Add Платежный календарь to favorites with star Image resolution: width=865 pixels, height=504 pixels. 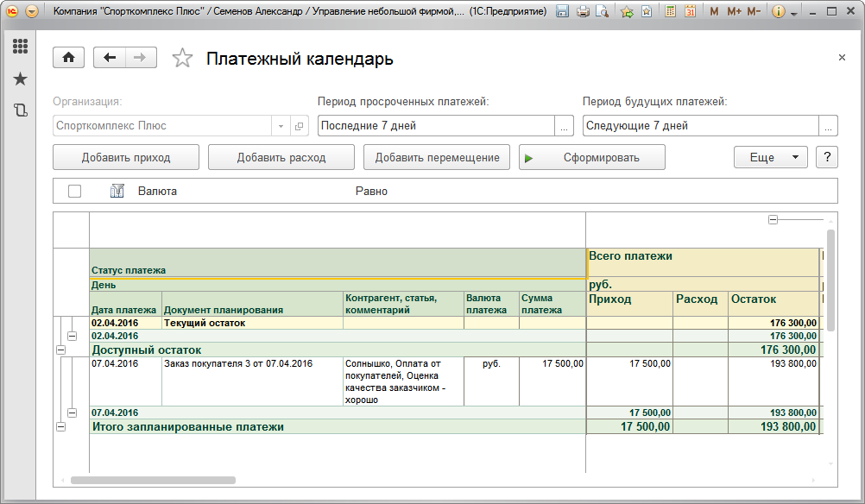click(182, 58)
